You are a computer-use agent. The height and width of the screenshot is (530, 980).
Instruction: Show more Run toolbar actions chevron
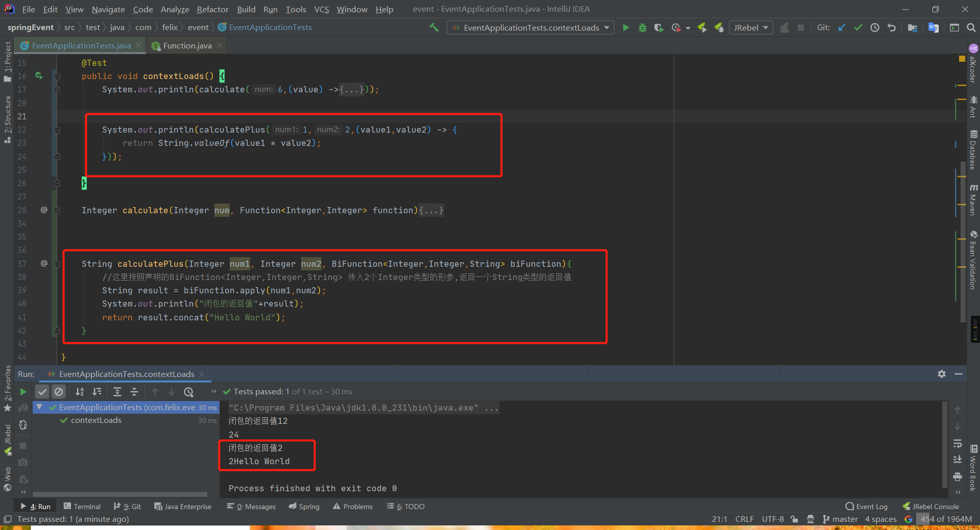[213, 392]
